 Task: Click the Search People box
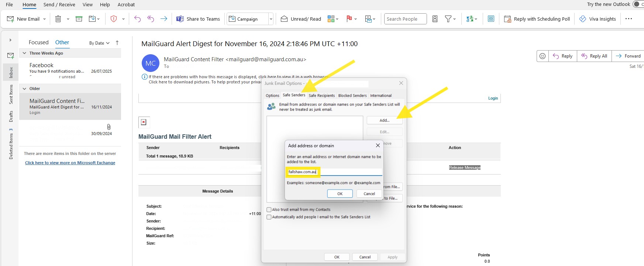point(405,19)
